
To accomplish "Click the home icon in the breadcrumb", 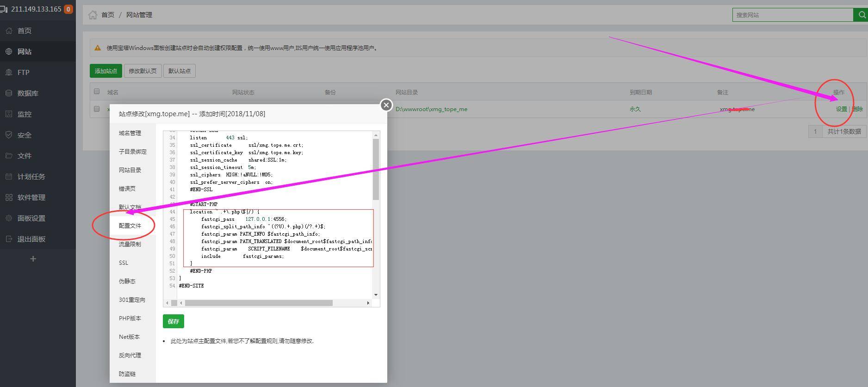I will pos(93,15).
